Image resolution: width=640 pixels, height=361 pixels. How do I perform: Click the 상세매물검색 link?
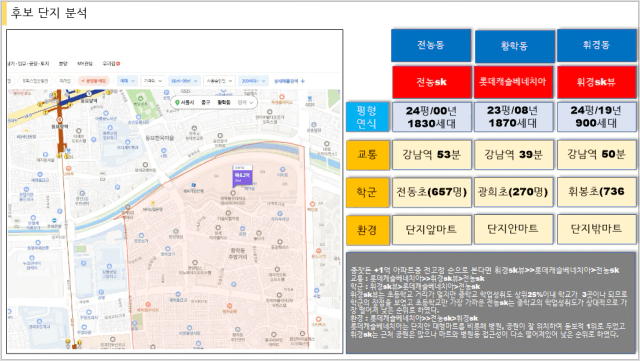click(286, 81)
